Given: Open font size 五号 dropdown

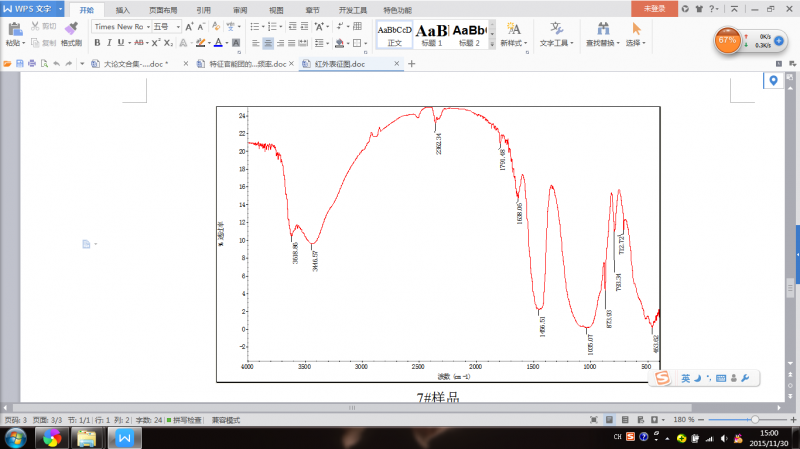Looking at the screenshot, I should coord(178,27).
